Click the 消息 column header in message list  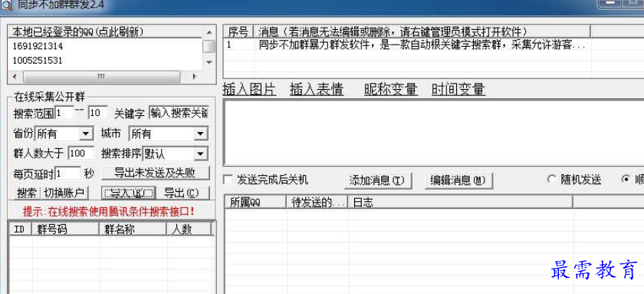pos(422,31)
